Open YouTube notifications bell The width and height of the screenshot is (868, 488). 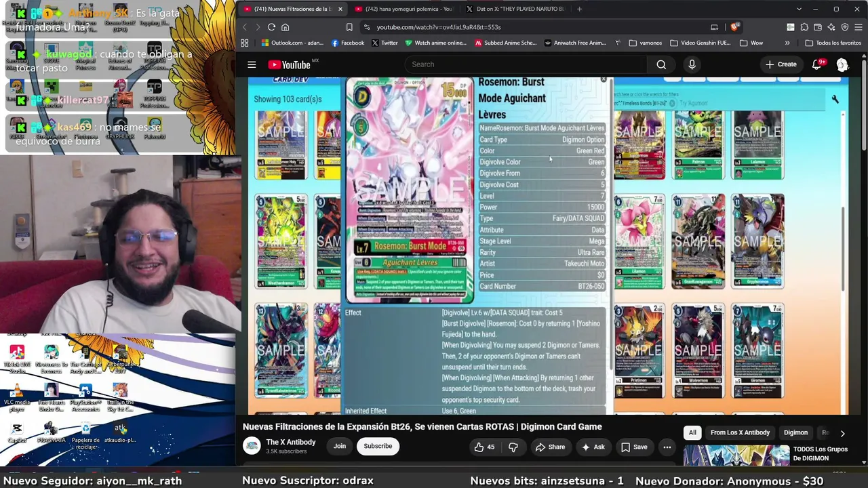click(x=816, y=64)
